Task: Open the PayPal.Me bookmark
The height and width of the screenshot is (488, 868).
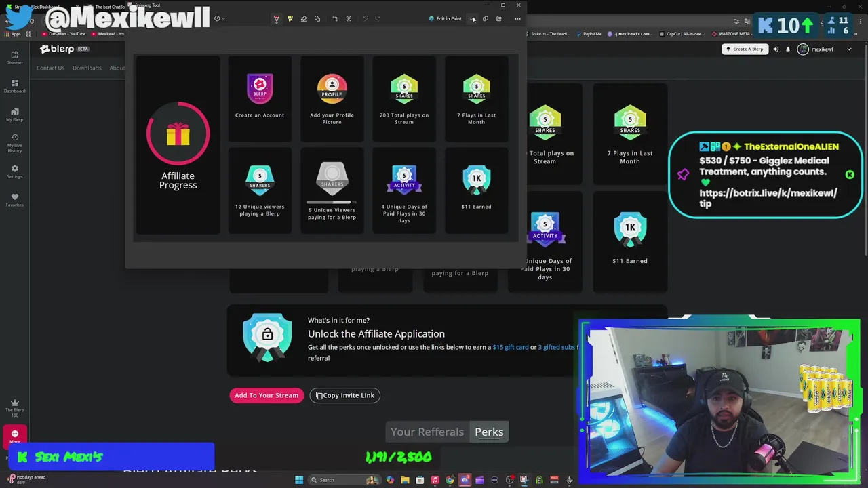Action: [x=589, y=33]
